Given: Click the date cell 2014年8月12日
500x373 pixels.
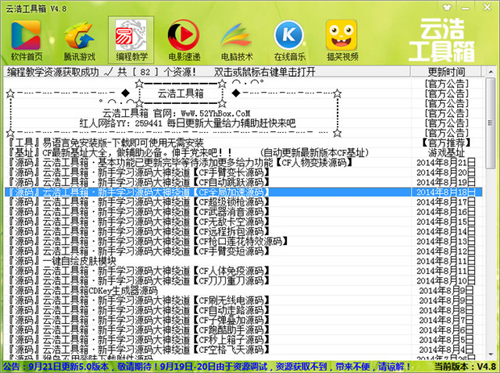Looking at the screenshot, I should [x=446, y=251].
